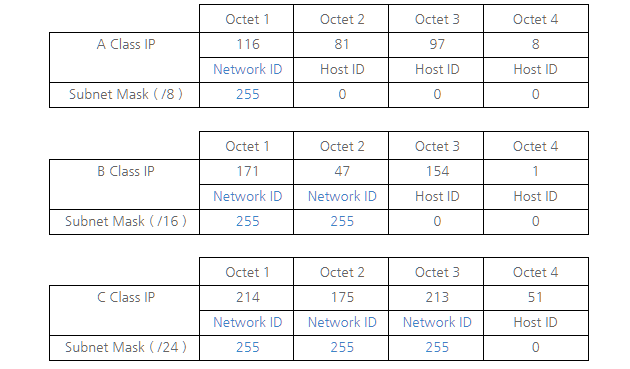Click the Subnet Mask ( /16 ) label
The image size is (630, 369).
tap(126, 221)
